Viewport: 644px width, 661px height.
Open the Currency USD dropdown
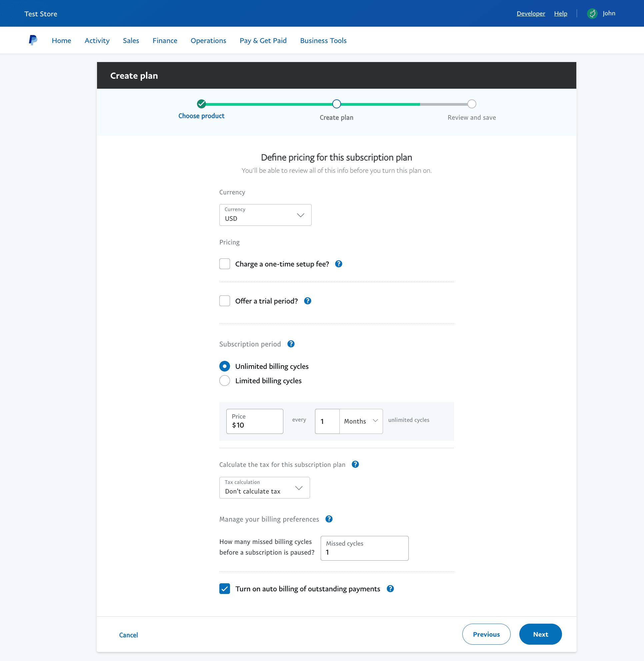(x=265, y=215)
